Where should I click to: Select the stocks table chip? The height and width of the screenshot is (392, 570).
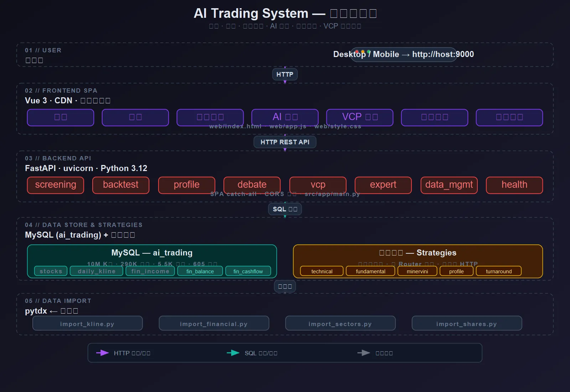[51, 271]
